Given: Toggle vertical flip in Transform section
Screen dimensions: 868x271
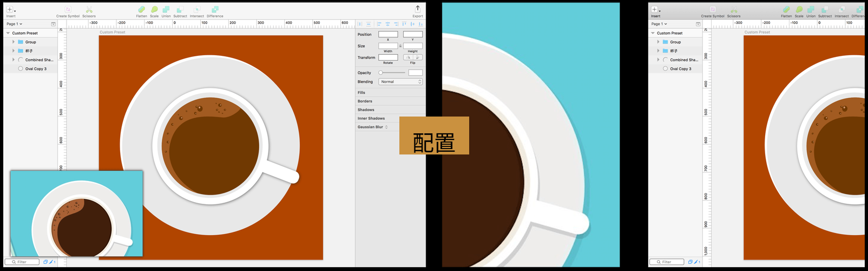Looking at the screenshot, I should click(x=418, y=57).
